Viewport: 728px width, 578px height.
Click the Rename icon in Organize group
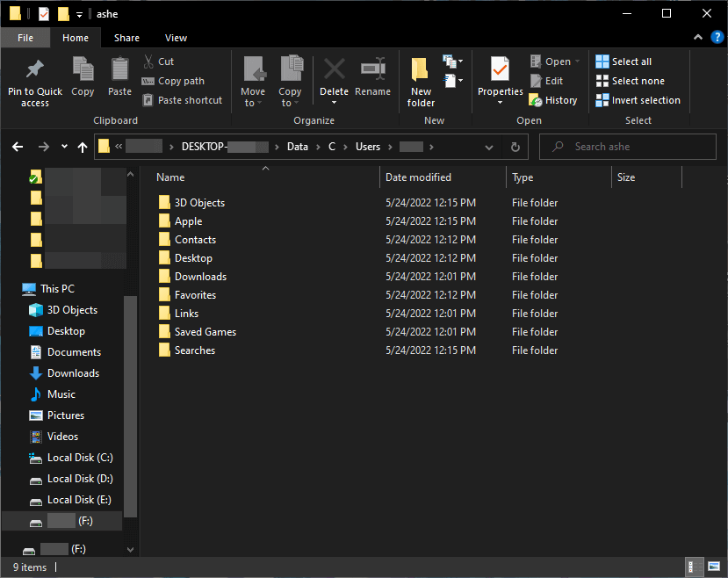pyautogui.click(x=373, y=70)
